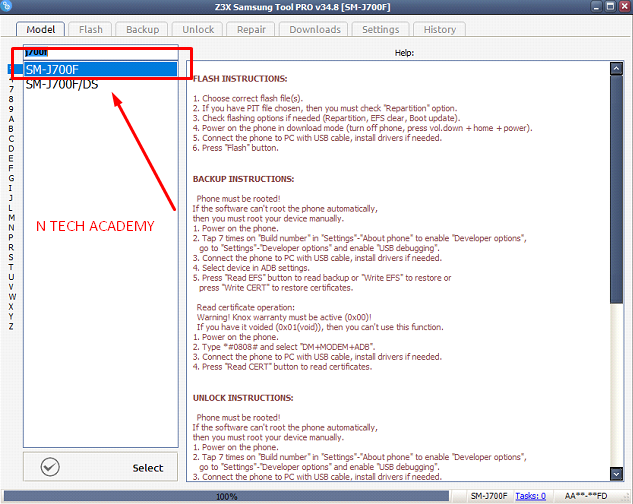Screen dimensions: 633x504
Task: Jump to letter P in model index
Action: (x=11, y=237)
